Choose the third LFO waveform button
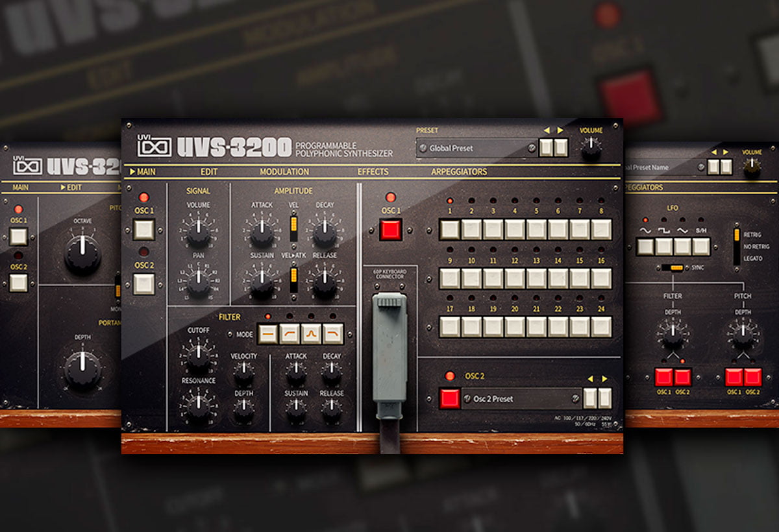Screen dimensions: 779x532 pyautogui.click(x=682, y=247)
